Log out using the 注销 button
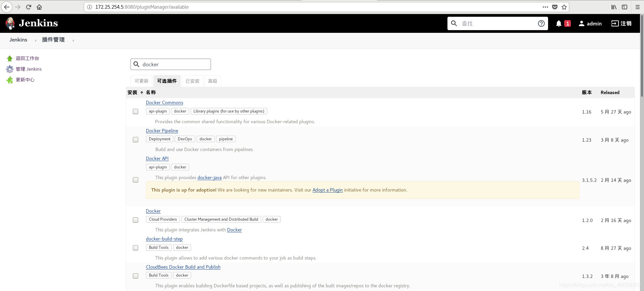Screen dimensions: 644x291 coord(622,23)
